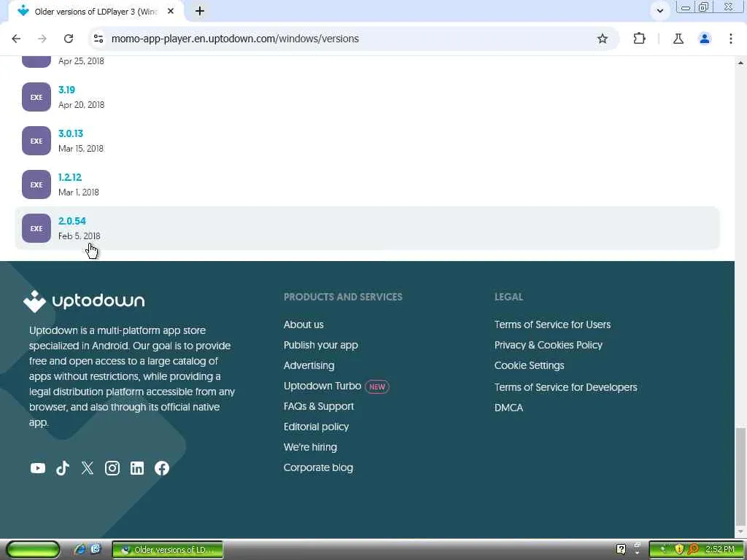Viewport: 747px width, 560px height.
Task: Open the YouTube social icon in footer
Action: [38, 468]
